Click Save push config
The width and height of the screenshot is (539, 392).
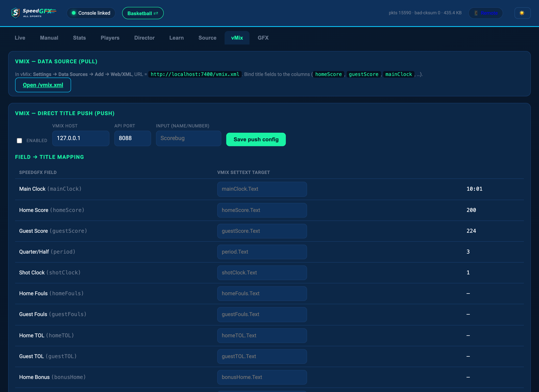pyautogui.click(x=256, y=139)
